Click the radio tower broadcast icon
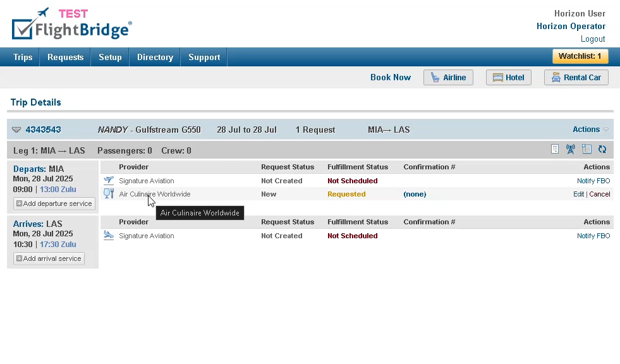620x364 pixels. pos(571,150)
